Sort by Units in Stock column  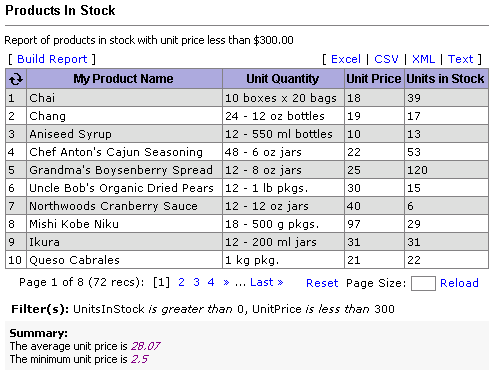445,79
